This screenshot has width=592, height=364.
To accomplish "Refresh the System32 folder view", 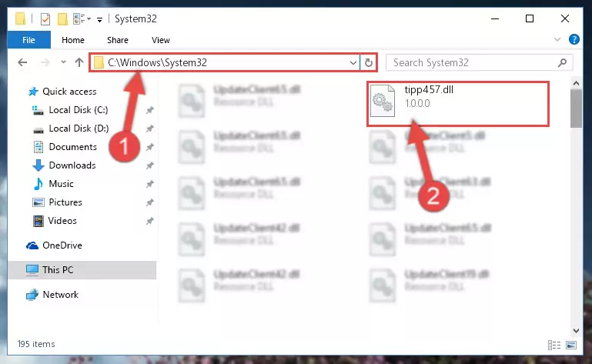I will (369, 62).
